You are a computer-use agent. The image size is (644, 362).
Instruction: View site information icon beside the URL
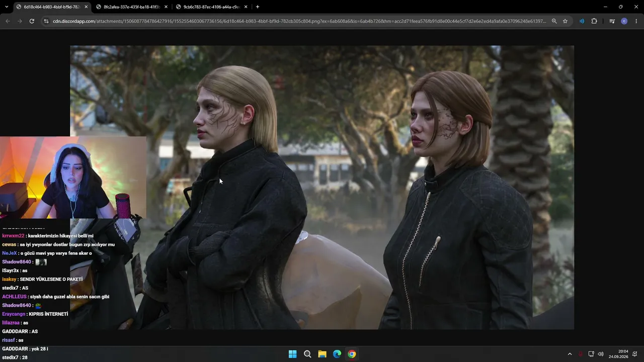pos(46,21)
